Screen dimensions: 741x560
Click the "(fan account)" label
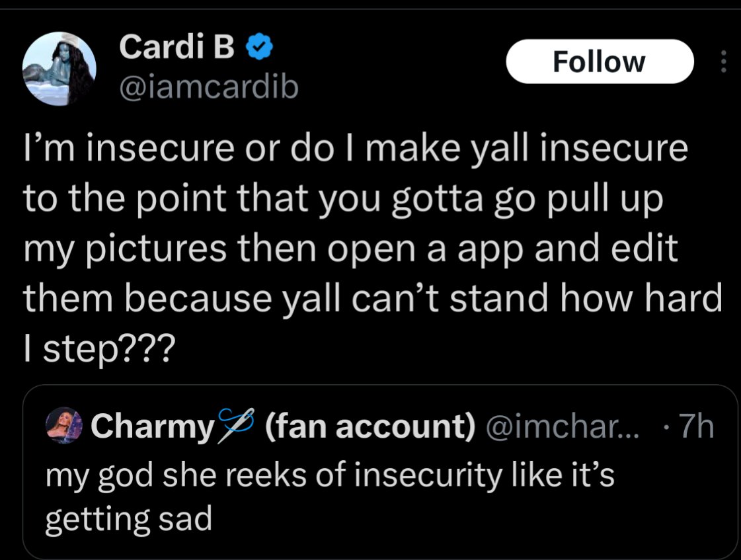(x=370, y=426)
